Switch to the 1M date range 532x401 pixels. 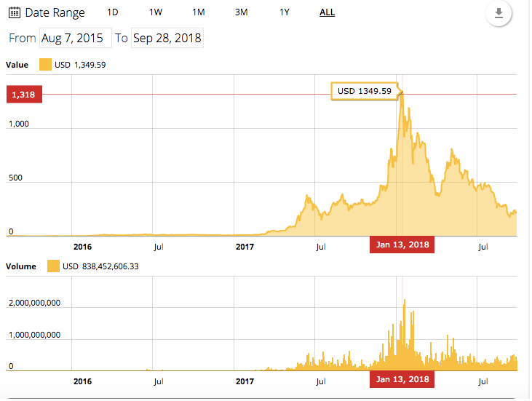[199, 12]
